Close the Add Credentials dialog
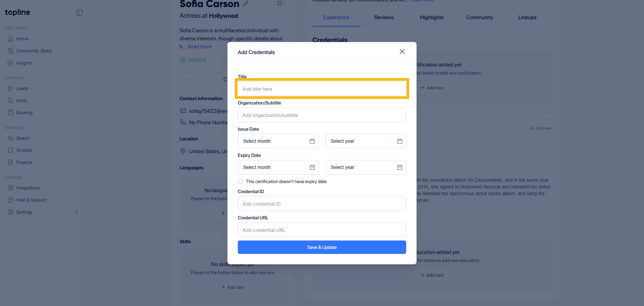Image resolution: width=644 pixels, height=306 pixels. coord(402,52)
